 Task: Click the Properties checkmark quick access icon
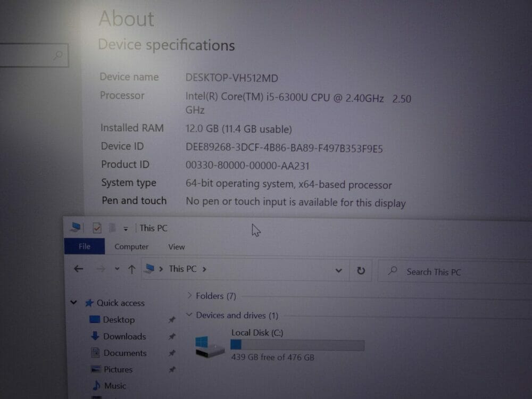(97, 228)
